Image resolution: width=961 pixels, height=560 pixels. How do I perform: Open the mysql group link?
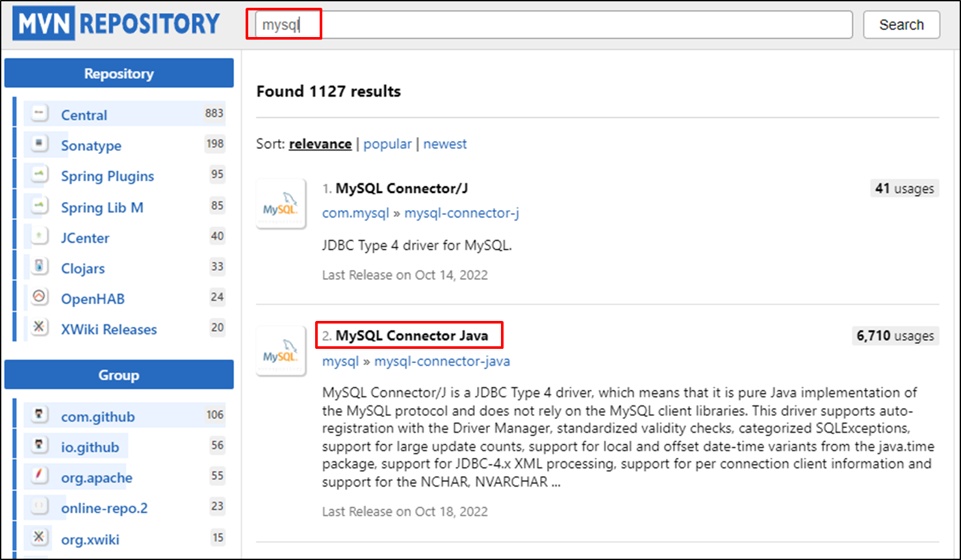pos(340,361)
